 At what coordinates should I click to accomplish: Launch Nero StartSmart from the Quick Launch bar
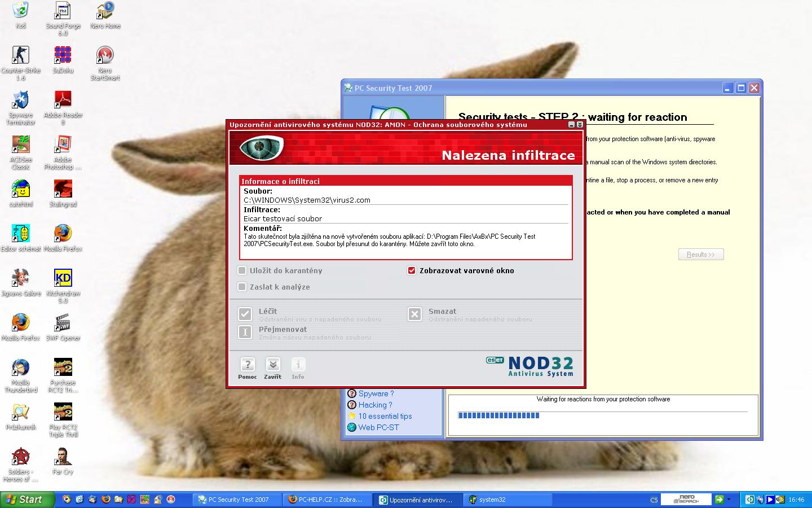pos(170,500)
